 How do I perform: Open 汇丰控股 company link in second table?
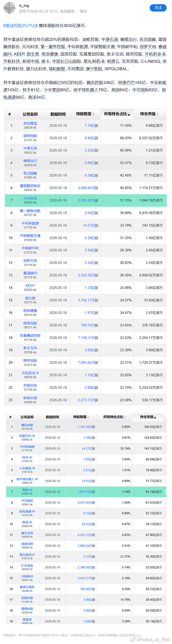[27, 565]
